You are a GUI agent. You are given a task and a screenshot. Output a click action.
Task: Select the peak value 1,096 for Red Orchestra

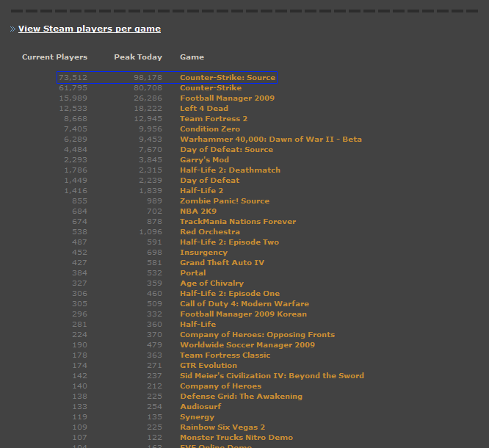tap(151, 232)
